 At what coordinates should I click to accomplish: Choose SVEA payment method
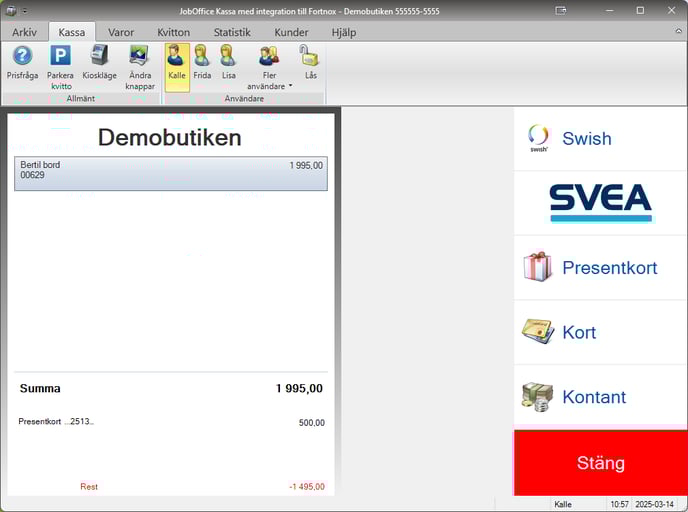(x=600, y=203)
